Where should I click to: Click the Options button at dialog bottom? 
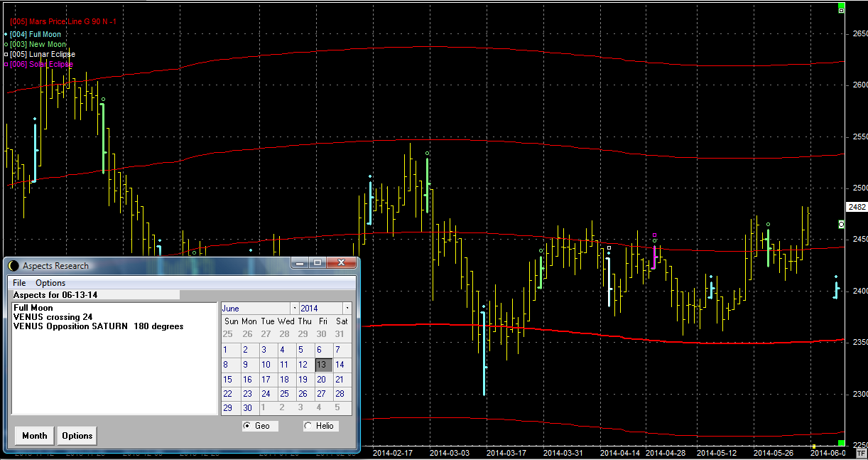pyautogui.click(x=77, y=436)
